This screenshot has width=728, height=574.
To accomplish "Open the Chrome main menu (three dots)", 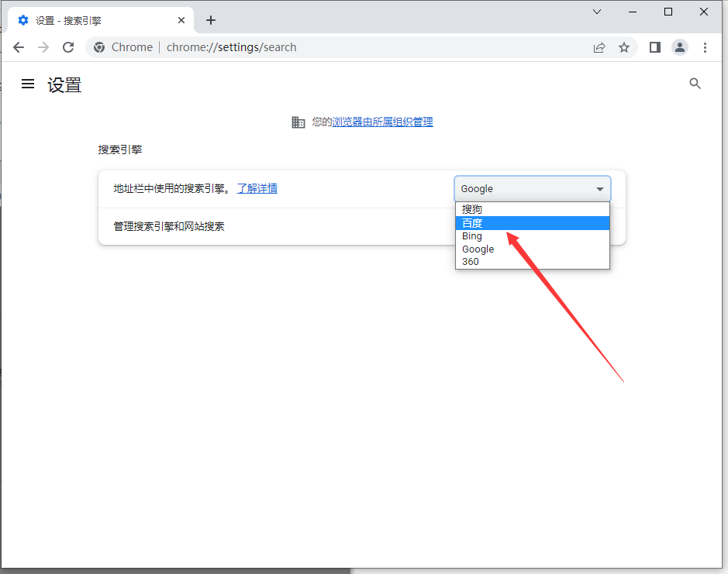I will tap(706, 47).
